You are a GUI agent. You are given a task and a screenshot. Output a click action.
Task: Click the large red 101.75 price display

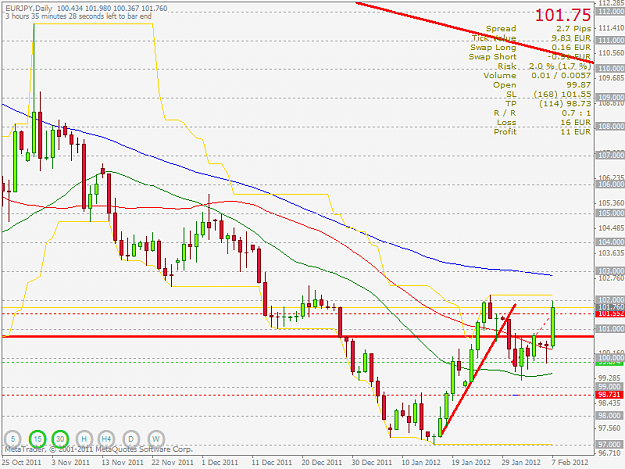(x=562, y=15)
